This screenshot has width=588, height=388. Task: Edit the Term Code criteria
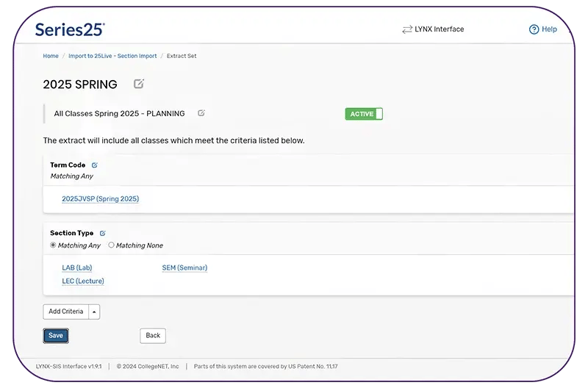click(95, 165)
